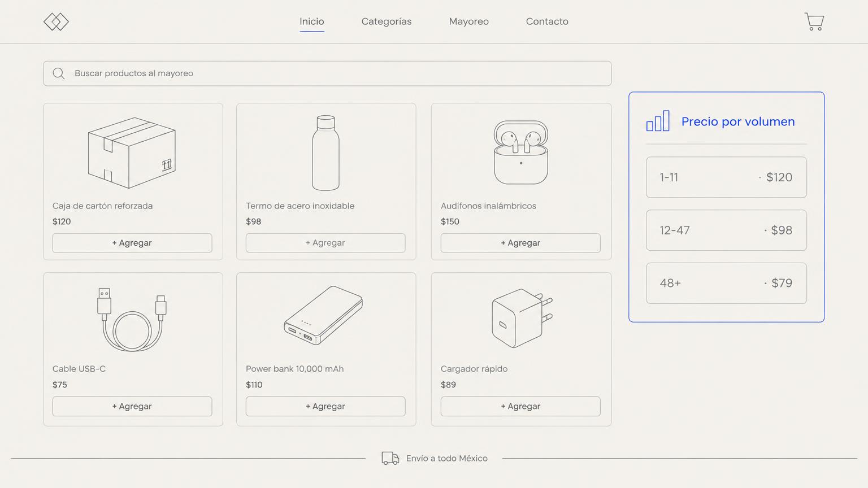868x488 pixels.
Task: Click the Audífonos inalámbricos title
Action: click(488, 206)
